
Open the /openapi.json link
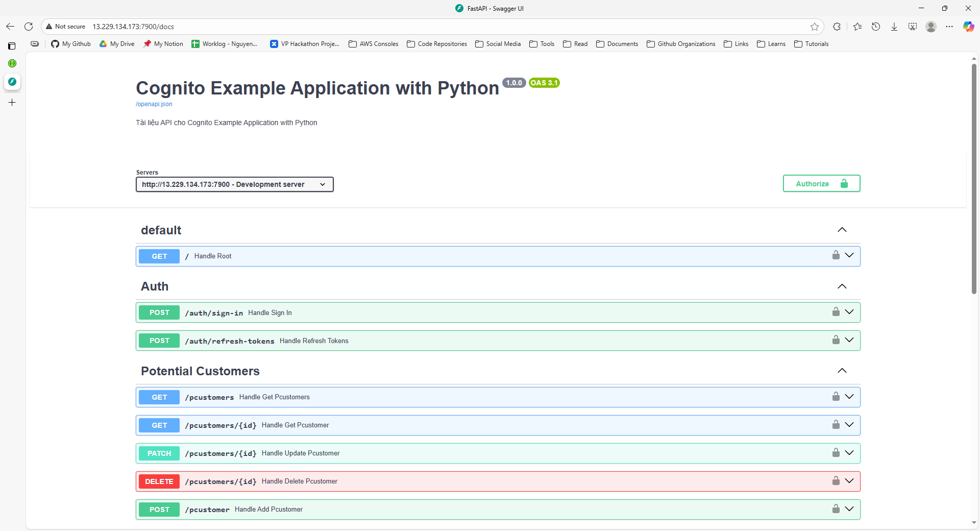(154, 104)
